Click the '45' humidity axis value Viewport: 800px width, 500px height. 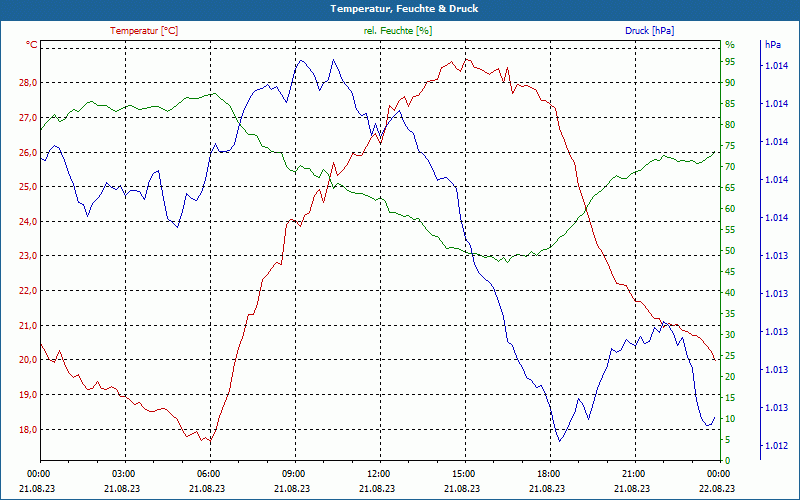tap(730, 271)
